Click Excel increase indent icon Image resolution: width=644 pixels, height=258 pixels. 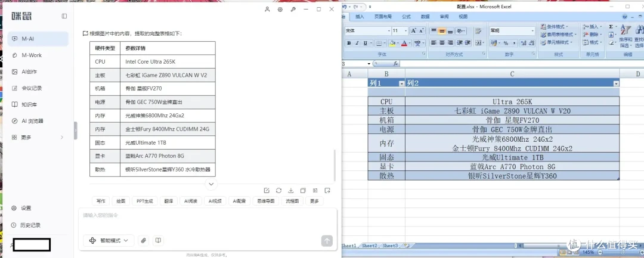pos(467,43)
